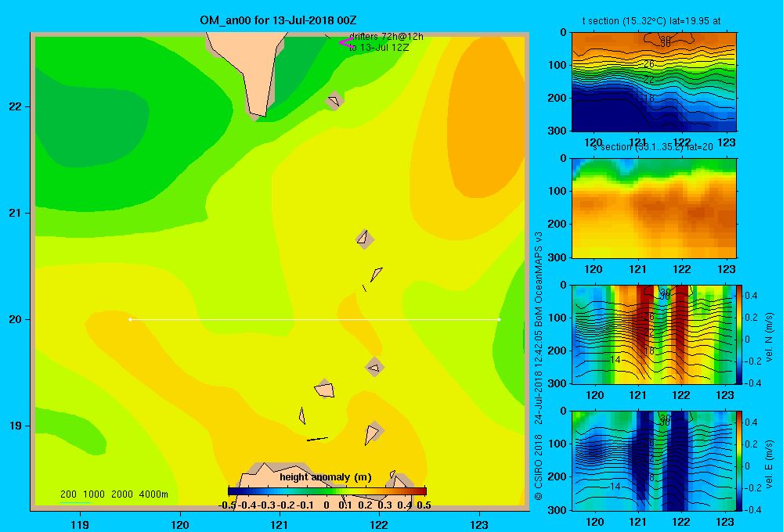The image size is (783, 532).
Task: Click the 1000 depth contour legend entry
Action: (x=94, y=494)
